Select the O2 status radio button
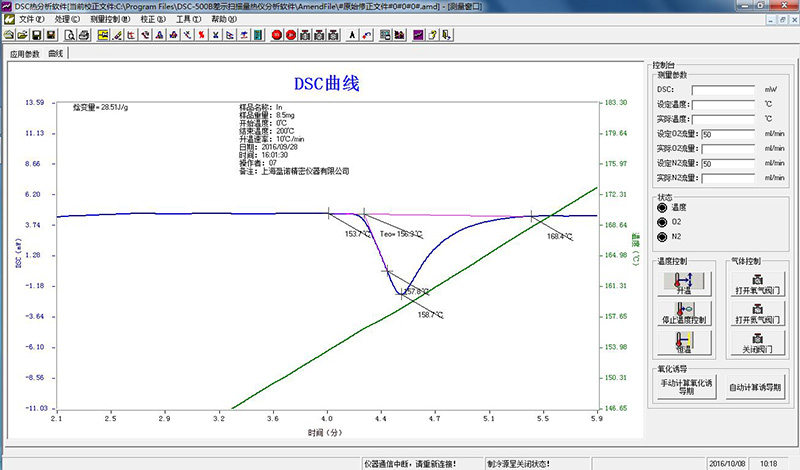Screen dimensions: 800x470 (662, 222)
